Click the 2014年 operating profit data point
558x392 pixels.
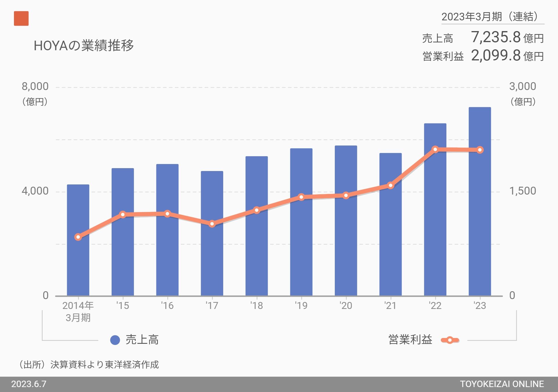pos(78,237)
